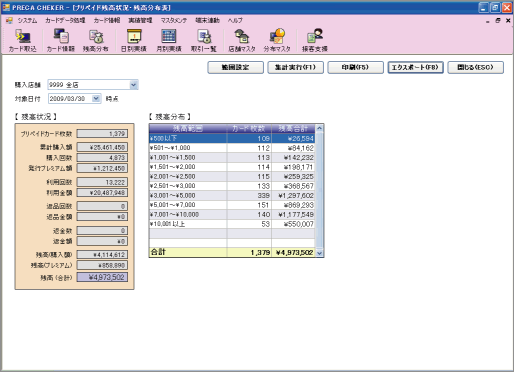Viewport: 514px width, 372px height.
Task: Open the 分布マスタ pie chart icon
Action: click(277, 40)
